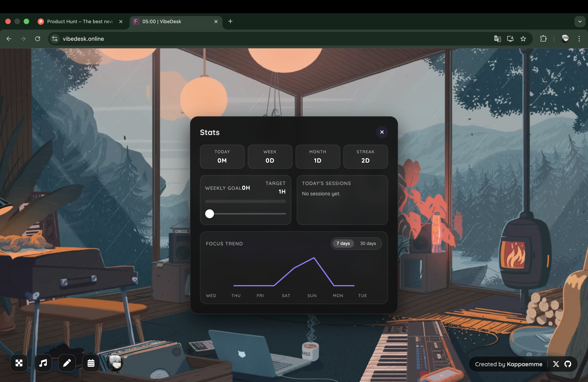This screenshot has width=588, height=382.
Task: Open your VibeDesk profile avatar
Action: [114, 363]
